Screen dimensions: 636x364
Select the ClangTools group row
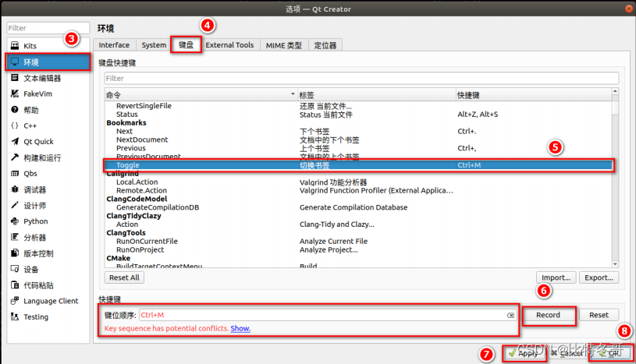[x=358, y=233]
